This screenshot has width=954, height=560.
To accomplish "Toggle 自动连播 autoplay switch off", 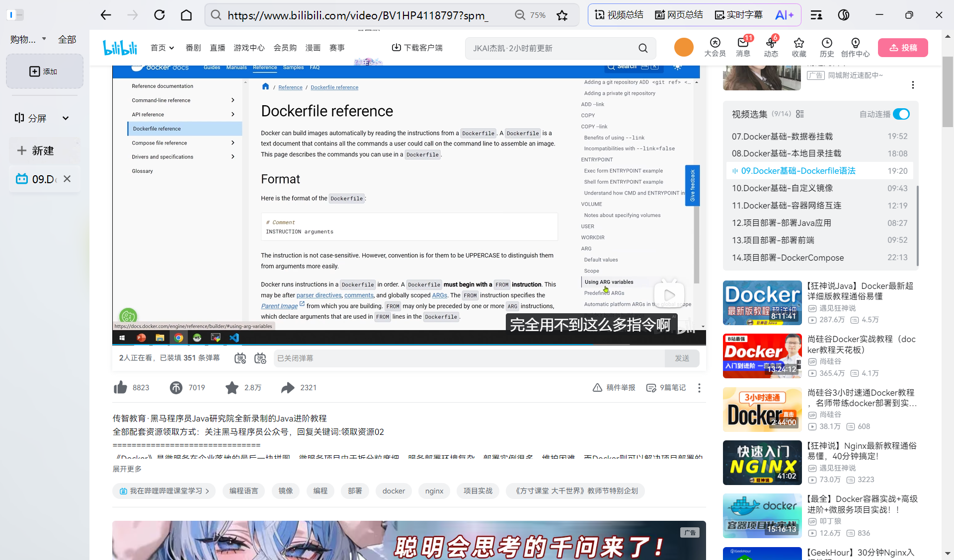I will [901, 114].
